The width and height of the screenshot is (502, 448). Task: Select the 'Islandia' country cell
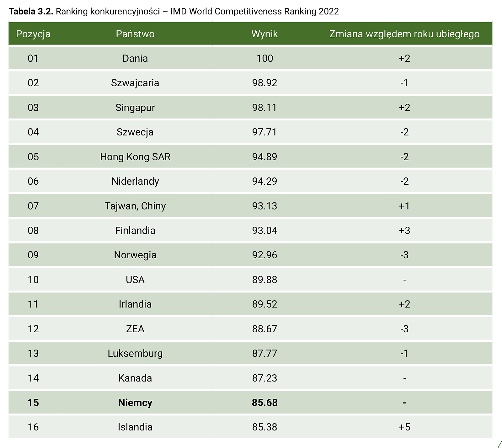tap(135, 427)
